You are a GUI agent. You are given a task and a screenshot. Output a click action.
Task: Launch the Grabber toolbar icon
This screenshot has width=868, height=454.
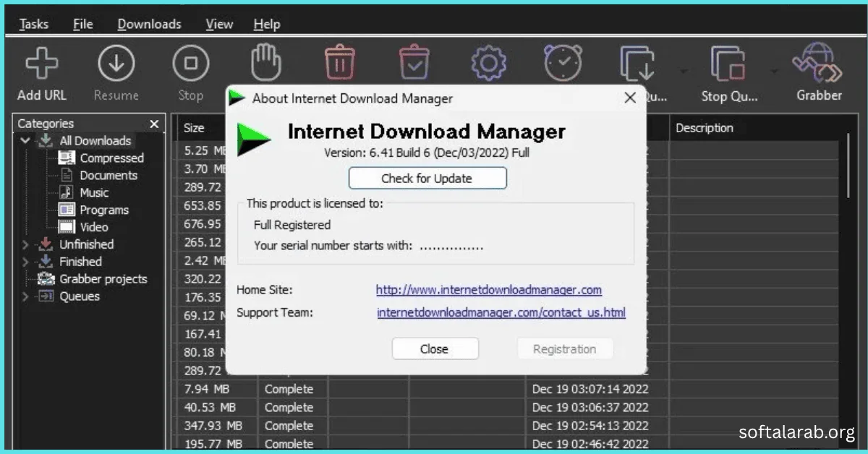[818, 64]
